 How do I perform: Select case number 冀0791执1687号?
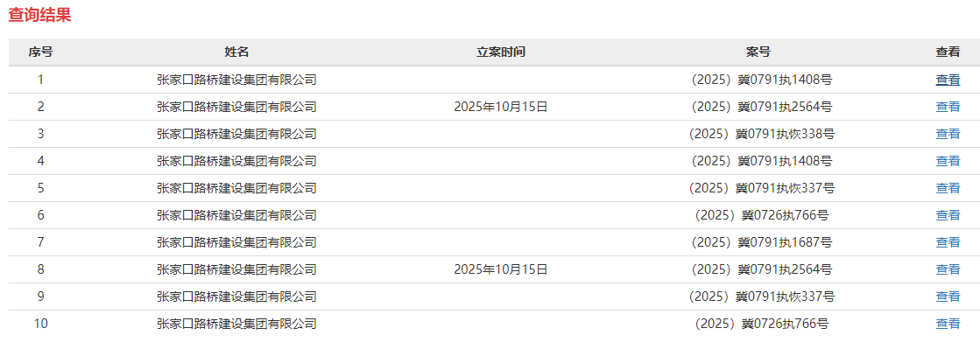point(761,242)
